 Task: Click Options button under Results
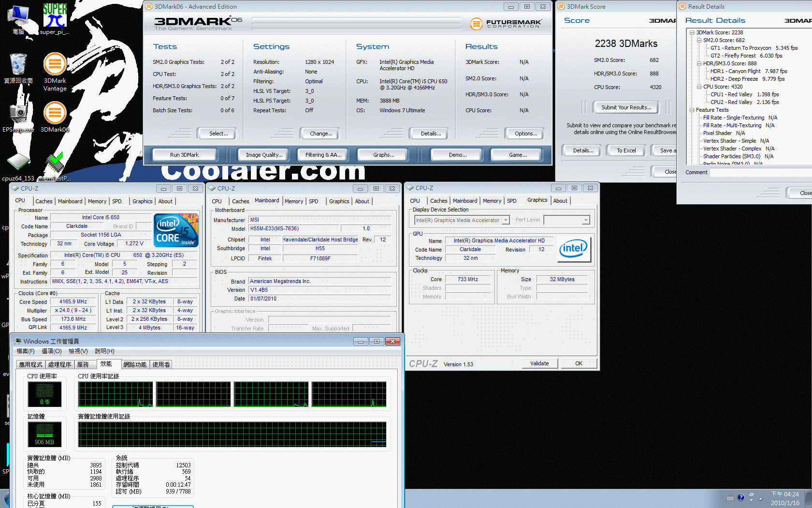click(x=526, y=134)
